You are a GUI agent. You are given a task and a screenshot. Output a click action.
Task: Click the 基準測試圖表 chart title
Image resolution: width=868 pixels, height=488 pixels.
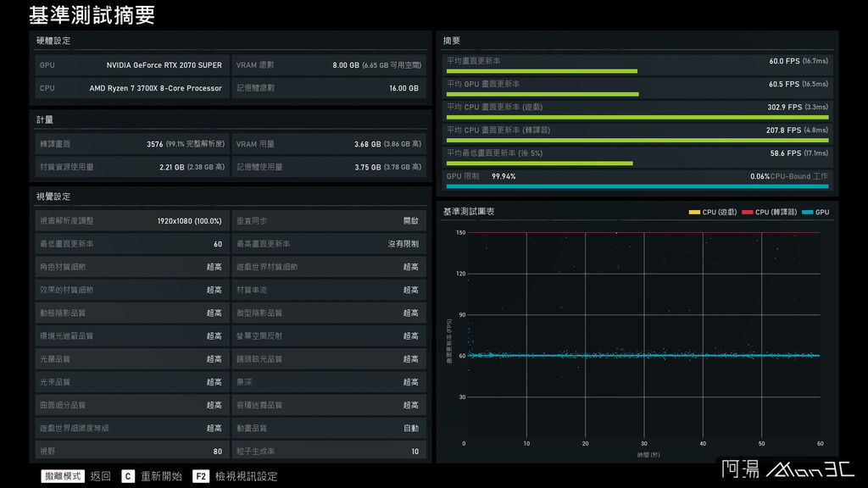click(469, 211)
